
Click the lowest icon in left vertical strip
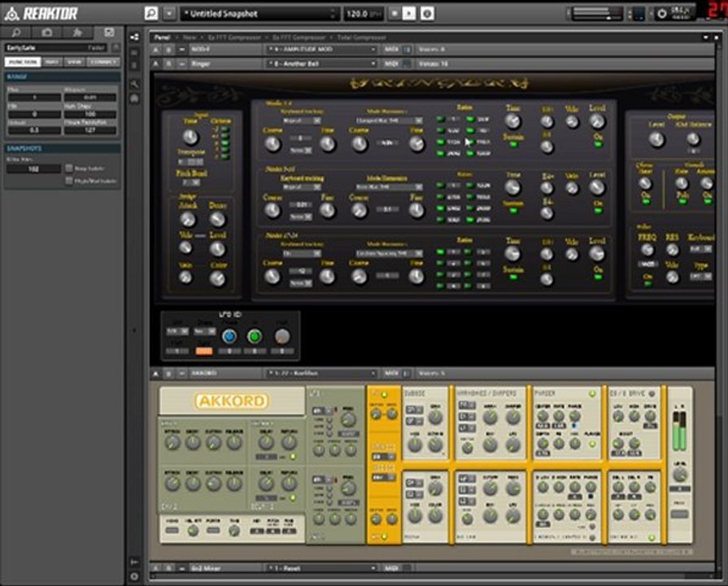tap(134, 577)
